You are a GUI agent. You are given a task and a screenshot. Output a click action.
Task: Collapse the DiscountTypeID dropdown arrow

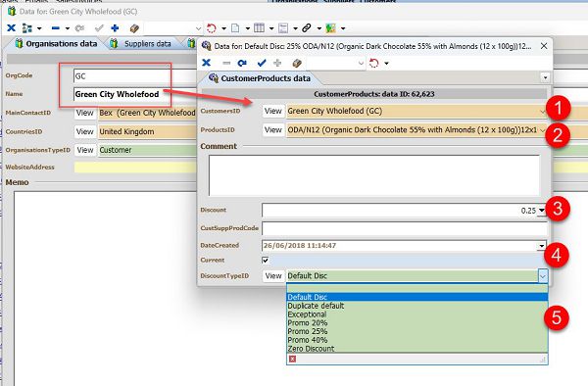[x=543, y=276]
